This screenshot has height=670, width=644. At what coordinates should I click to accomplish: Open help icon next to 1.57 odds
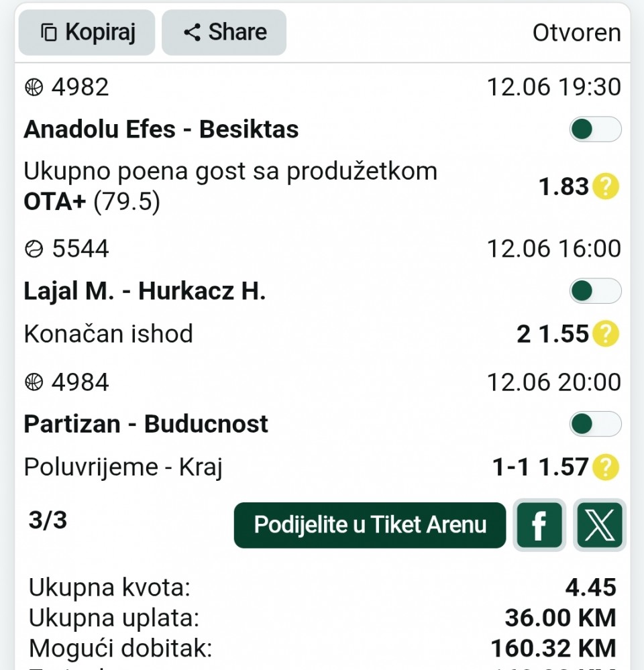coord(606,467)
